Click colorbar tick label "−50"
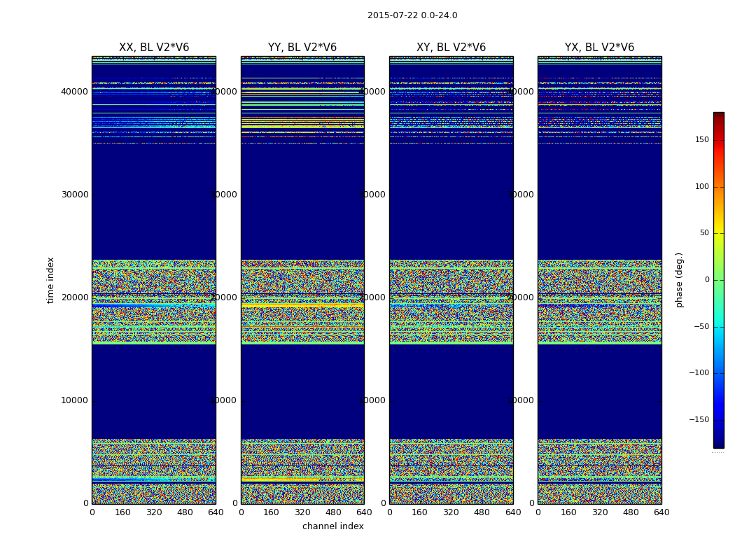This screenshot has width=735, height=560. click(701, 326)
